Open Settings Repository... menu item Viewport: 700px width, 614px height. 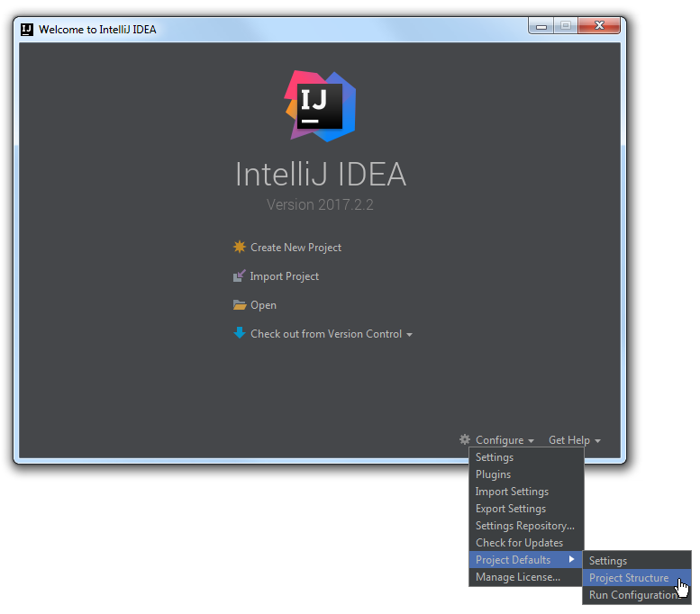524,526
